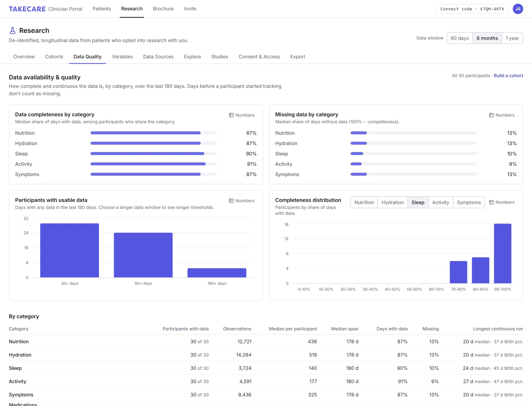Open the Research nav item
532x406 pixels.
[132, 9]
